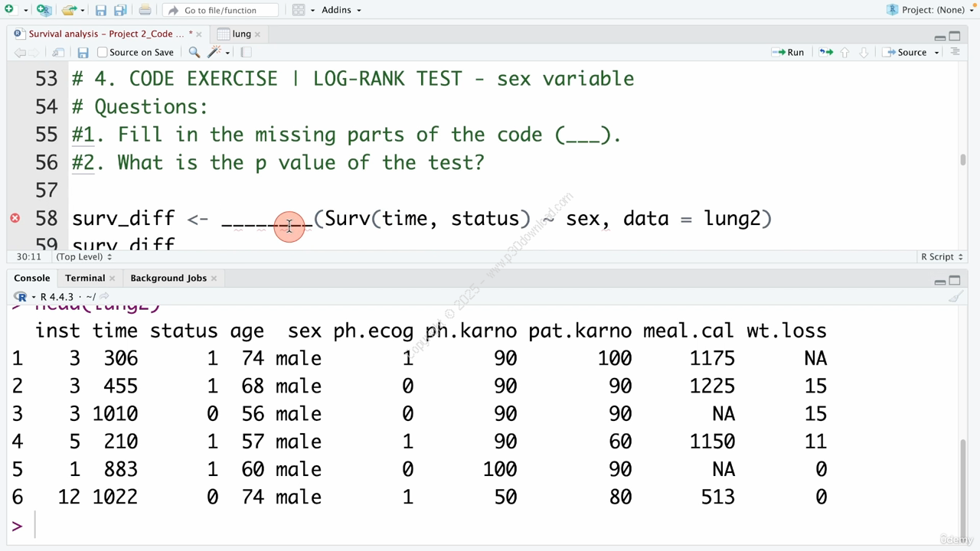Click the New File plus icon

point(9,10)
